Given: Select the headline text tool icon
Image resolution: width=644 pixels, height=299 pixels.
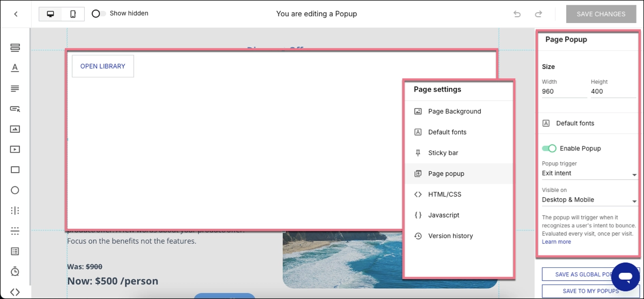Looking at the screenshot, I should click(15, 68).
